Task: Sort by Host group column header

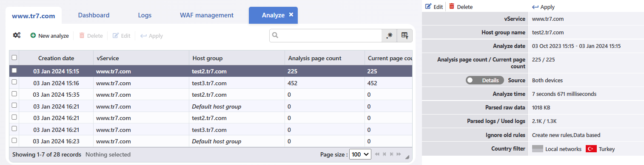Action: [x=237, y=58]
